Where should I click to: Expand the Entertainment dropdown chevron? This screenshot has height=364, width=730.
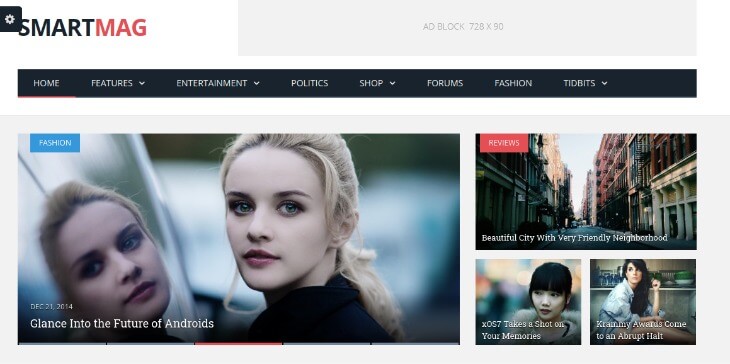pyautogui.click(x=257, y=83)
